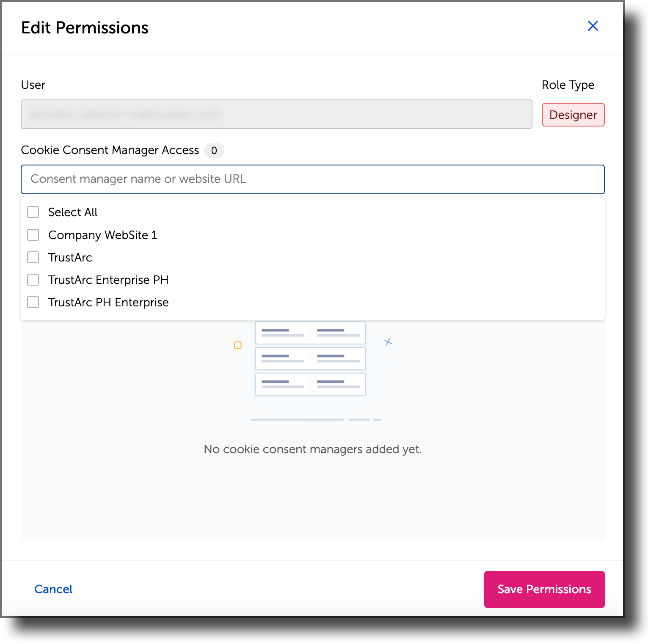Click the list illustration graphic

click(x=310, y=358)
